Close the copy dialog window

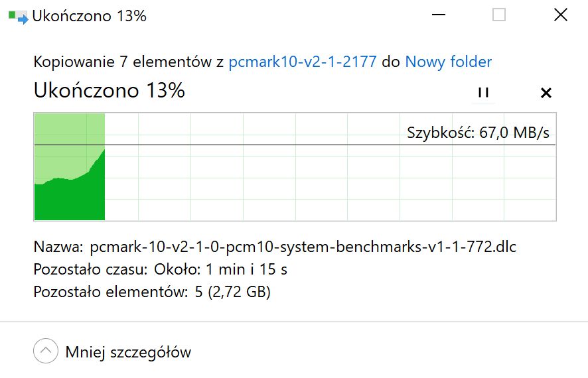pos(561,15)
